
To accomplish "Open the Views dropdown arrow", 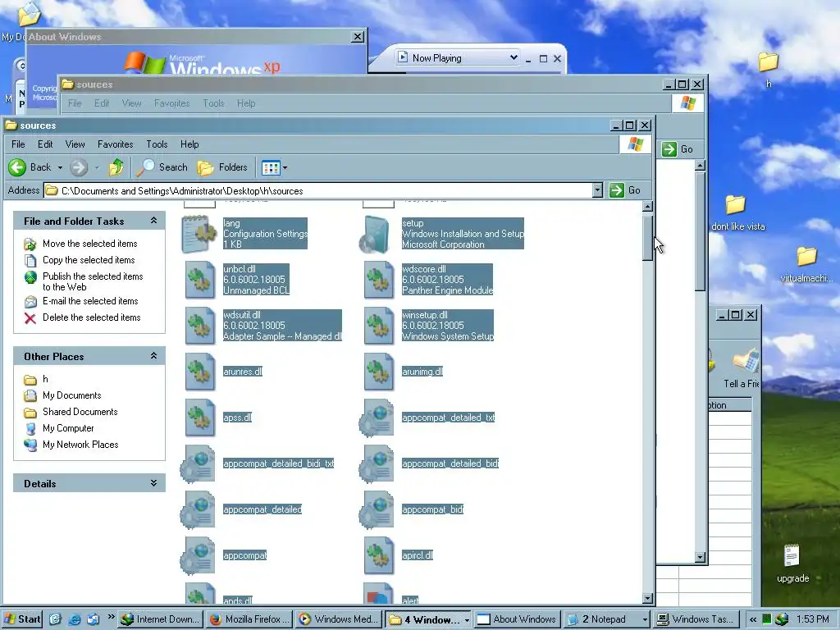I will pyautogui.click(x=285, y=167).
